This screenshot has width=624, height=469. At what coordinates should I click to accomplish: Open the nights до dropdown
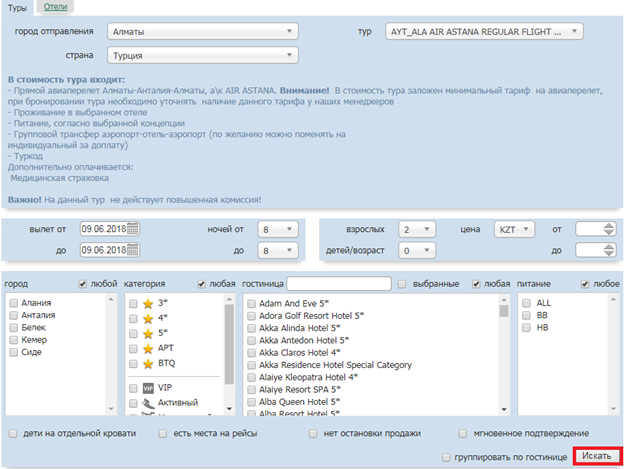(278, 251)
